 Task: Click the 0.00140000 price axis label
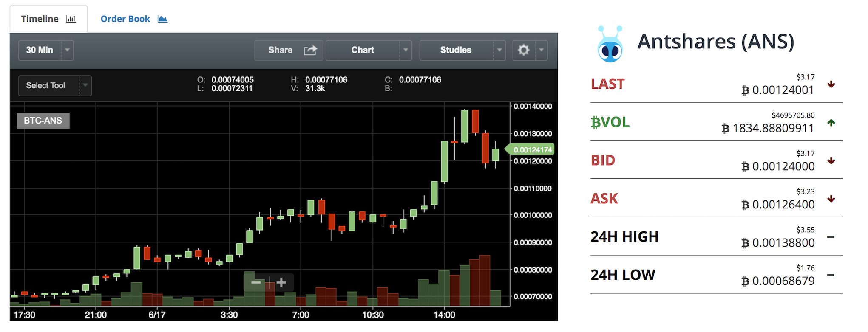[533, 107]
